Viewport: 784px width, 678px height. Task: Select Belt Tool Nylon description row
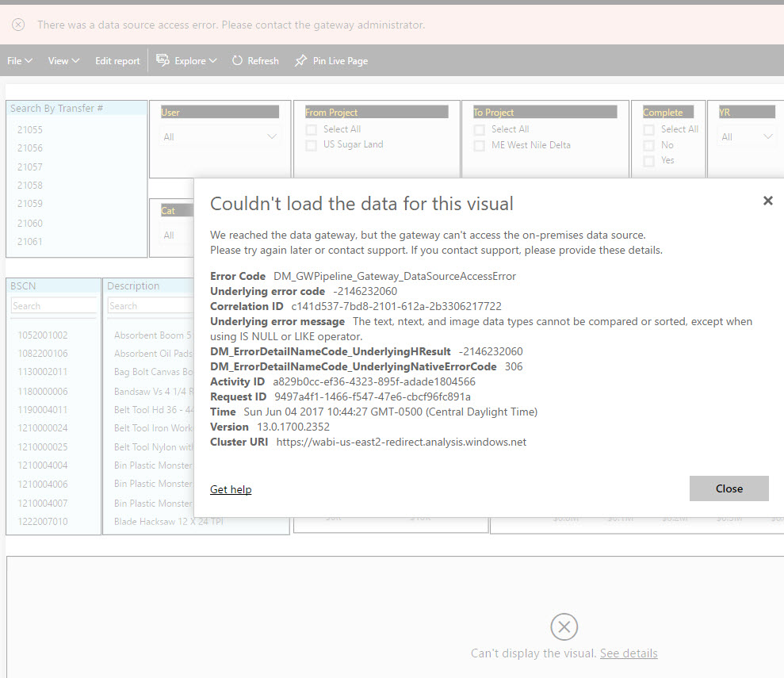(153, 447)
